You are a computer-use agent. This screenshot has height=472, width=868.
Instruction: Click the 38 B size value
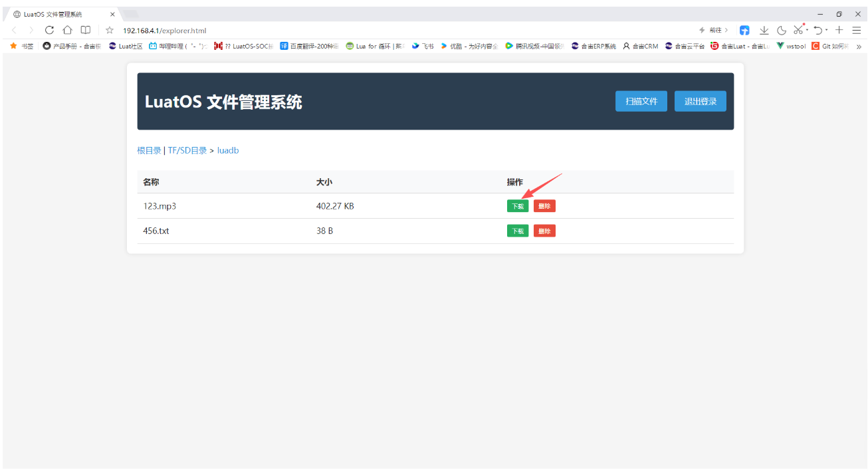[x=324, y=231]
